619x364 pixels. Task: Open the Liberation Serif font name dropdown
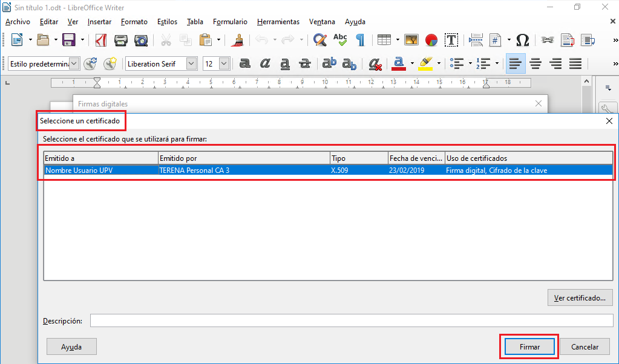pos(191,63)
